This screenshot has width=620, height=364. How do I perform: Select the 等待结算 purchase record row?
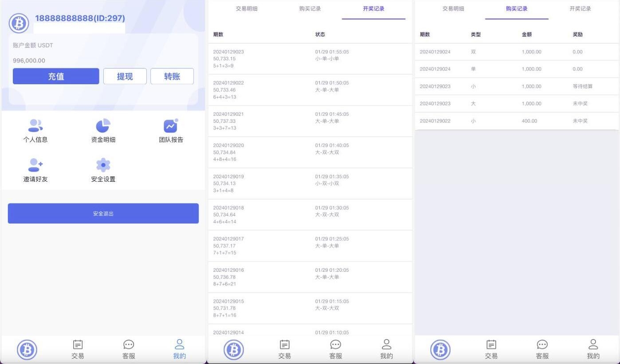pos(517,86)
